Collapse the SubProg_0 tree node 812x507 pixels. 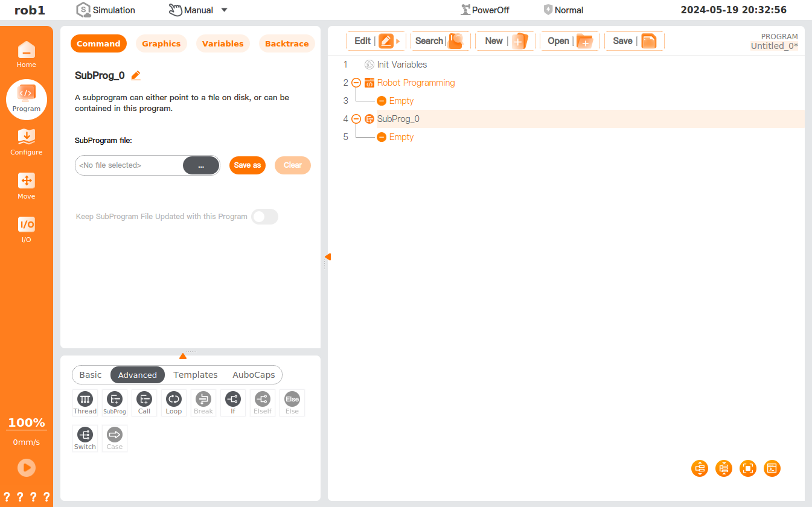click(356, 119)
